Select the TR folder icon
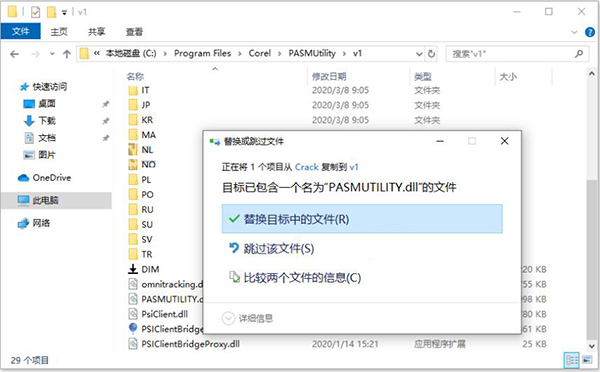Viewport: 600px width, 372px height. coord(133,254)
